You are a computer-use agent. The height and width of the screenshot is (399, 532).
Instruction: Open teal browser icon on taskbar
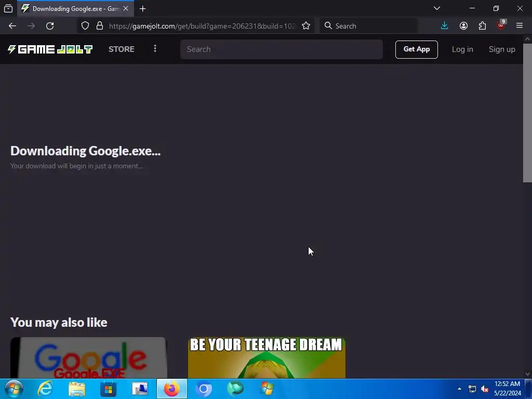coord(235,389)
